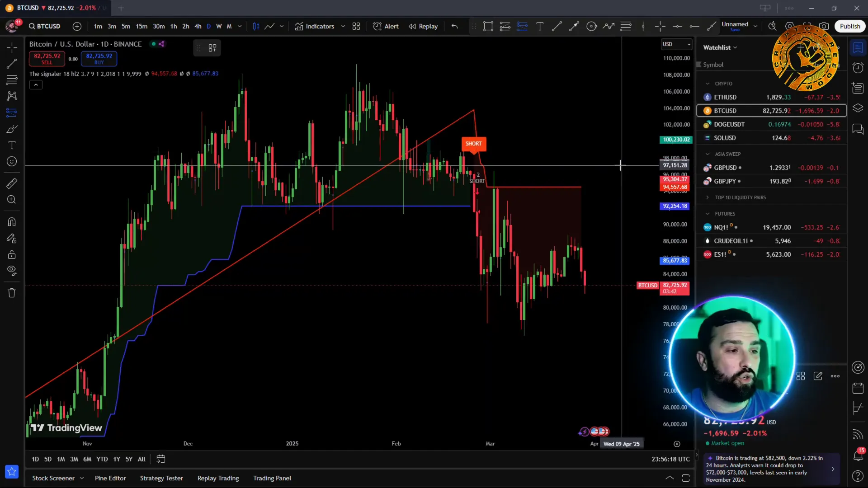Image resolution: width=868 pixels, height=488 pixels.
Task: Collapse the ASIA SWEEP watchlist section
Action: coord(708,154)
